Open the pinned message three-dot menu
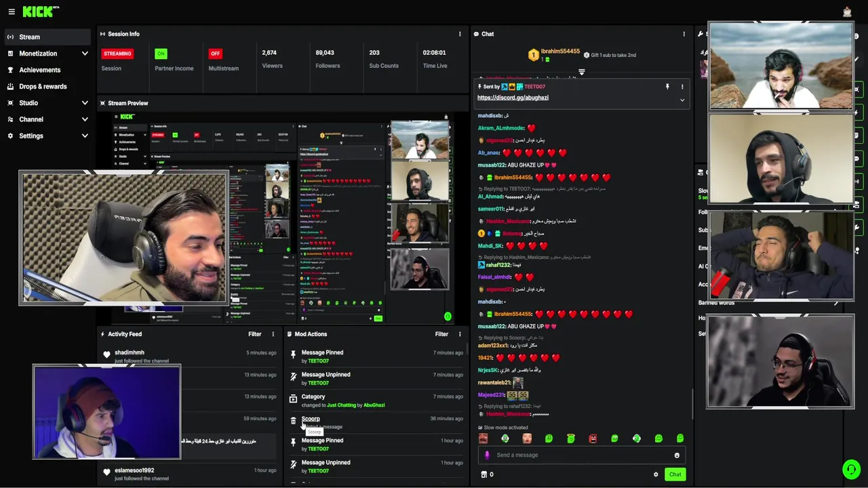Image resolution: width=868 pixels, height=488 pixels. pos(682,87)
